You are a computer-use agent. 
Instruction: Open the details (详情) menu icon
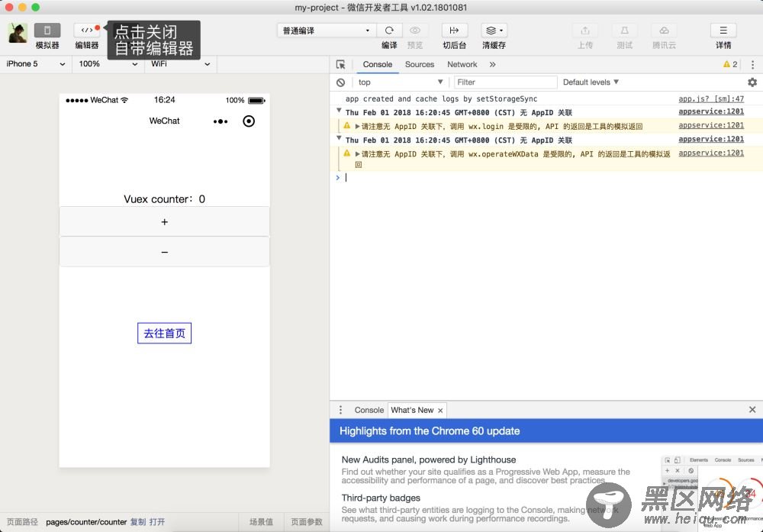coord(723,31)
